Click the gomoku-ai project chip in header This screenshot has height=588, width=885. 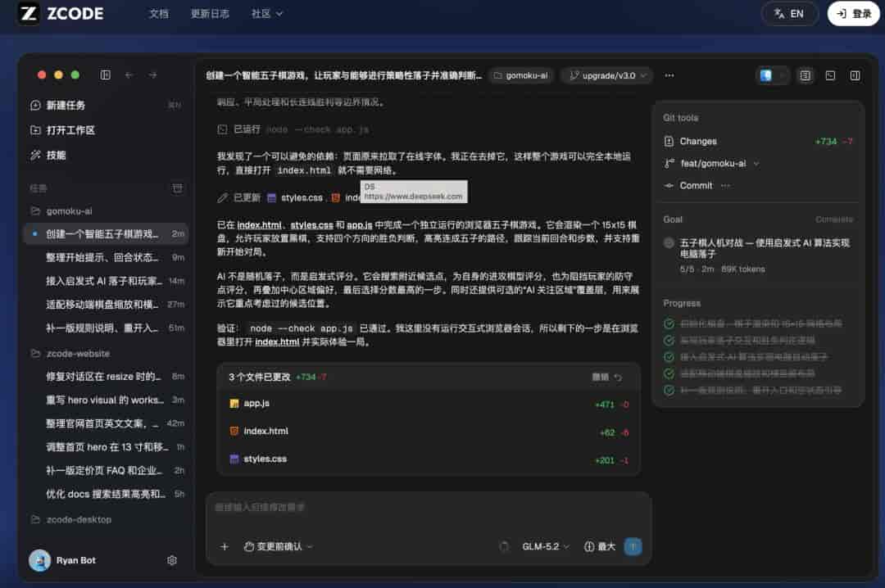tap(521, 75)
